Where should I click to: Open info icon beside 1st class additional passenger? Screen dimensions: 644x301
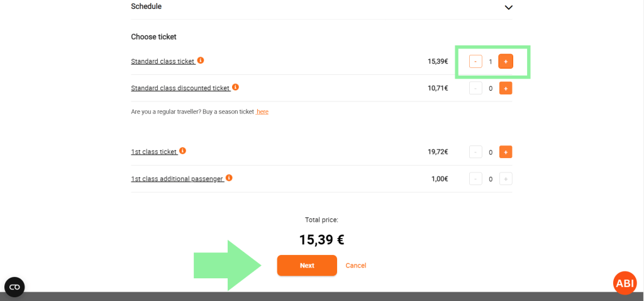[229, 178]
